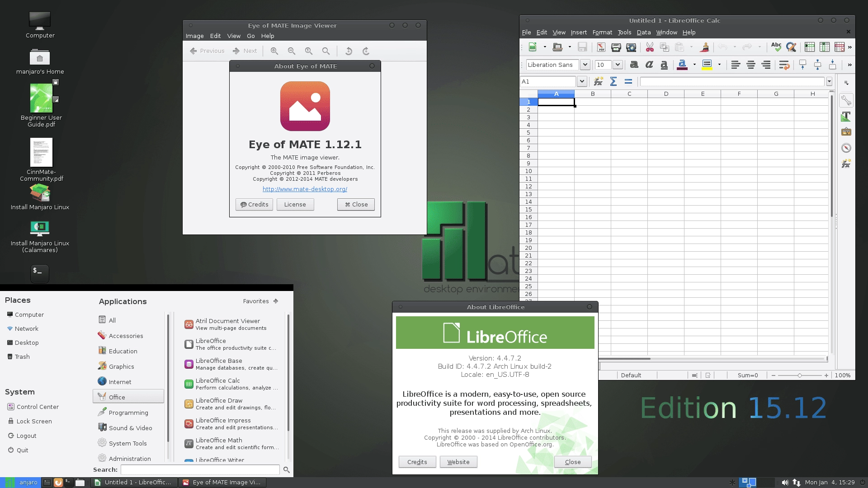Click the Cut scissors icon in Calc
Screen dimensions: 868x488
(650, 47)
